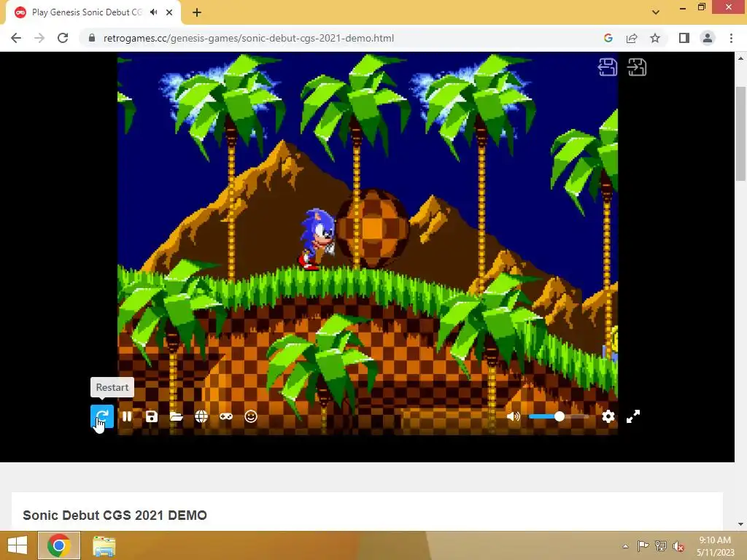This screenshot has height=560, width=747.
Task: Click the game canvas on Sonic
Action: tap(317, 239)
